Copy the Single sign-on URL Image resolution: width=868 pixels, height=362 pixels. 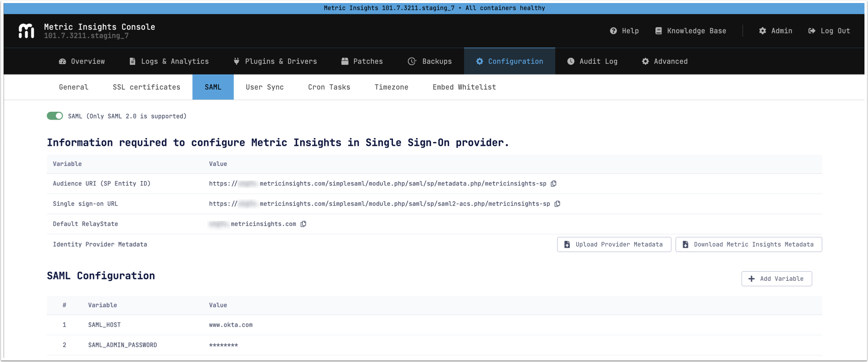[x=557, y=204]
